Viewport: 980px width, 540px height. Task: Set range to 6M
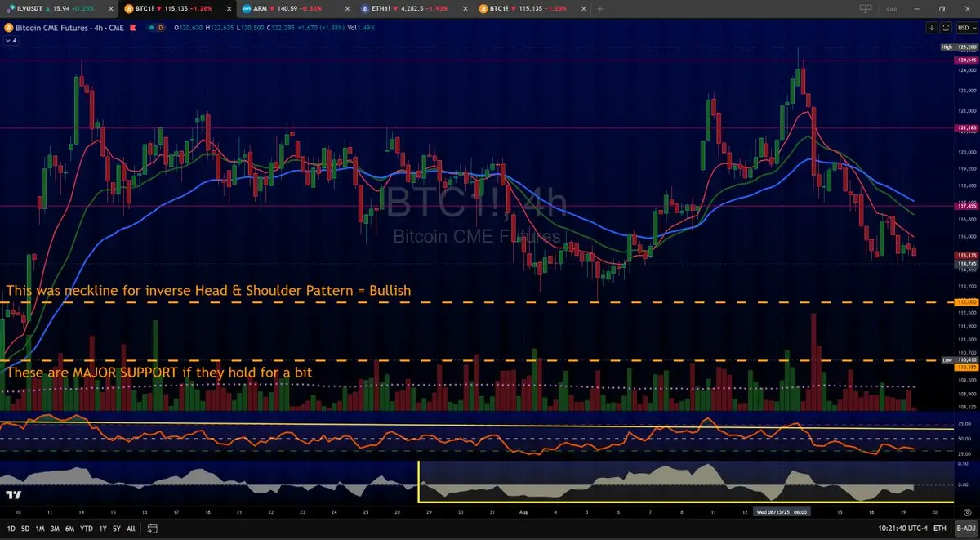[x=69, y=529]
